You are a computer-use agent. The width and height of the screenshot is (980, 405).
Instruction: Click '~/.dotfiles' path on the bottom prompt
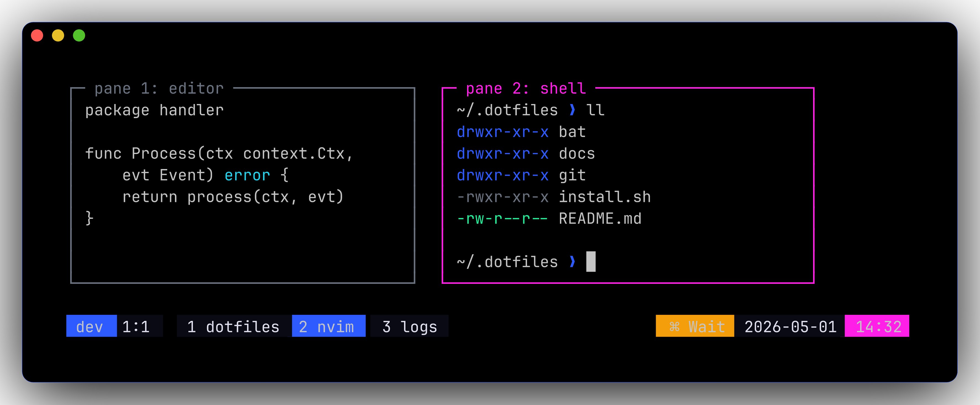[507, 262]
